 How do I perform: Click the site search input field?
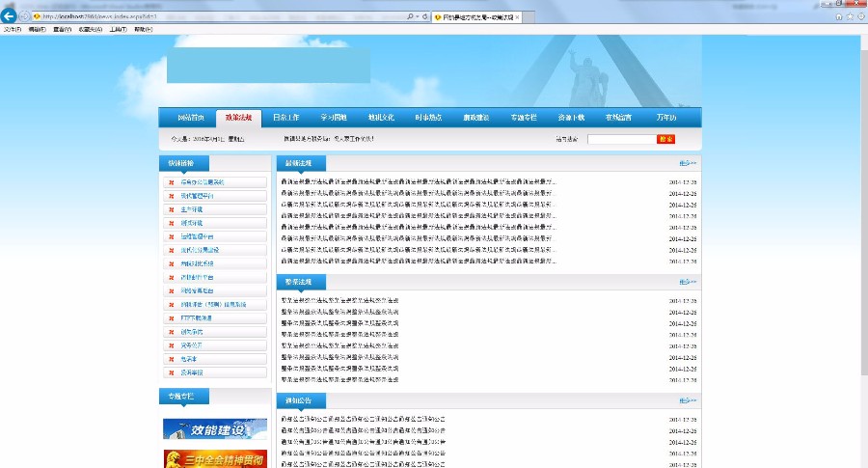click(622, 139)
